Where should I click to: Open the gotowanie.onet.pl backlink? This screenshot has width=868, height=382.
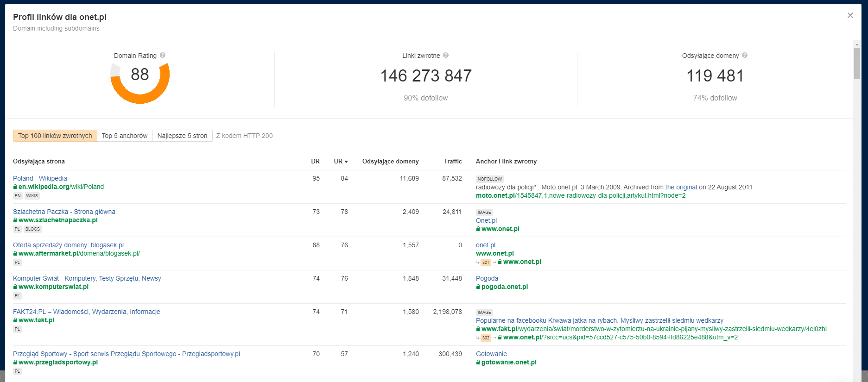509,362
